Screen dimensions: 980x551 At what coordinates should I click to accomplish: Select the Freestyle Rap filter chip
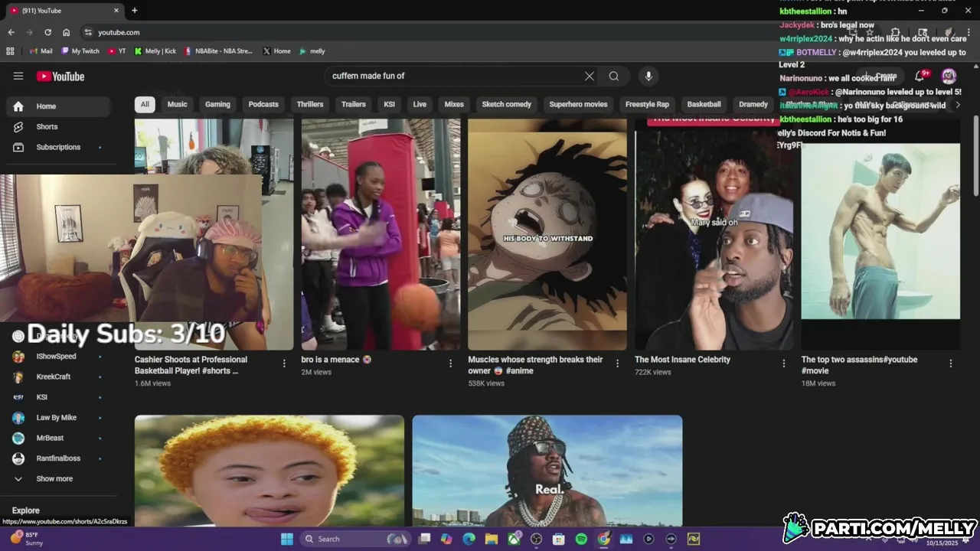647,104
